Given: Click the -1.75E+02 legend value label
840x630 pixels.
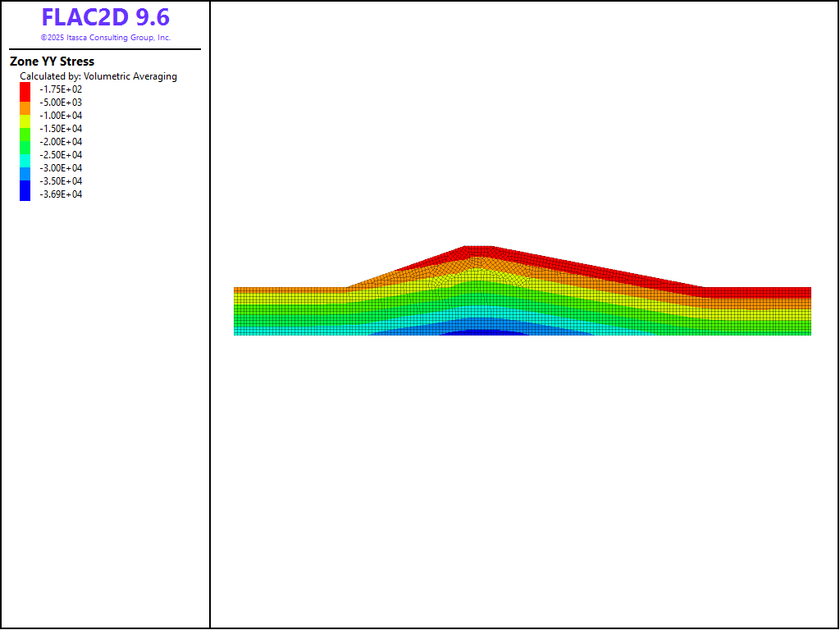Looking at the screenshot, I should point(61,89).
